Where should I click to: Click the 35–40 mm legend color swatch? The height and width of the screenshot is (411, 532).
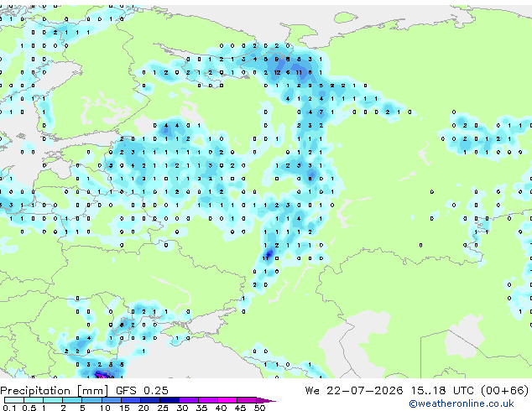click(208, 400)
